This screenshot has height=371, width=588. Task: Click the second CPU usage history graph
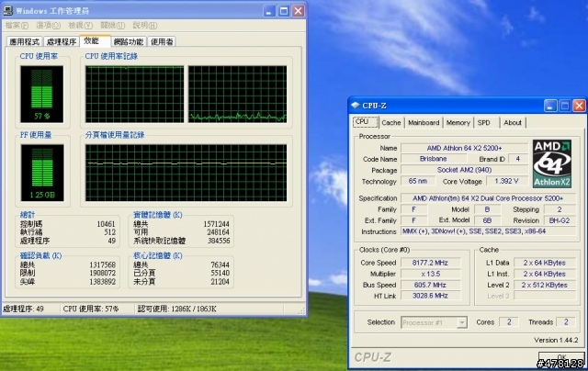click(237, 94)
